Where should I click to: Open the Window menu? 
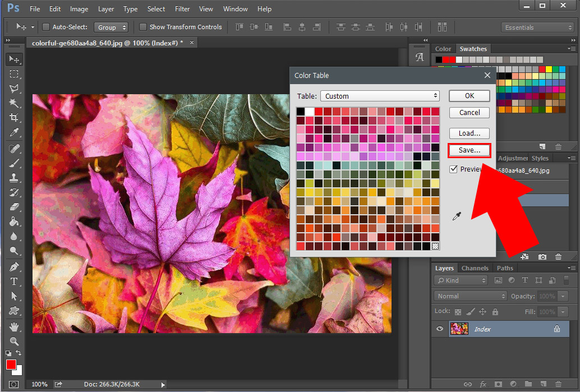(235, 9)
